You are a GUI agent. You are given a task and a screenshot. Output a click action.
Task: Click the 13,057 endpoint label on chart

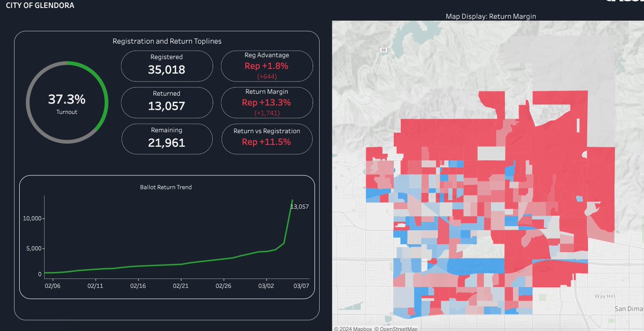coord(299,207)
